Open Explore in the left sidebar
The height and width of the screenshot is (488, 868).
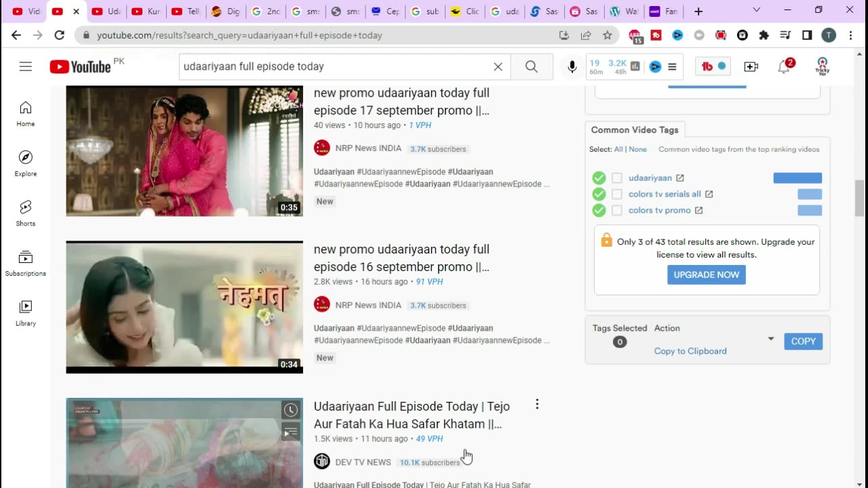click(x=26, y=163)
